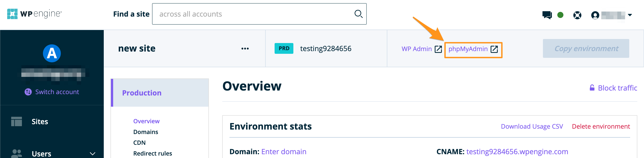This screenshot has height=158, width=644.
Task: Click the green status indicator dot
Action: [560, 15]
